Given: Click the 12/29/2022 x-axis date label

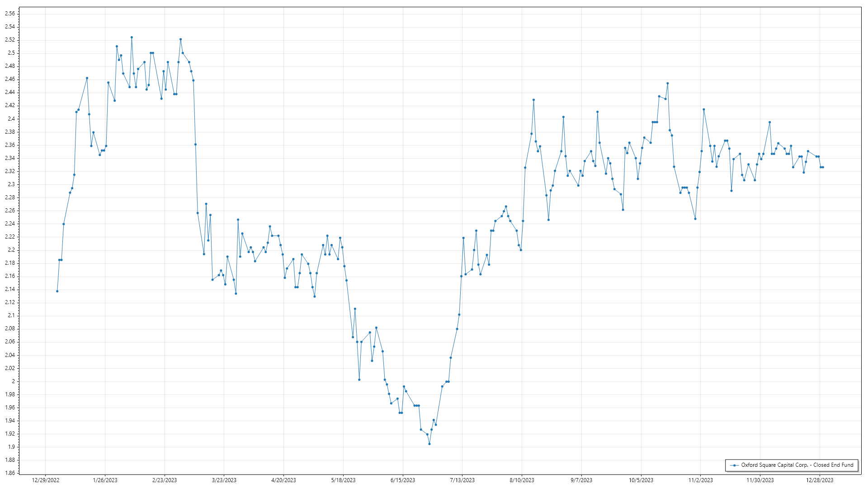Looking at the screenshot, I should [x=46, y=480].
